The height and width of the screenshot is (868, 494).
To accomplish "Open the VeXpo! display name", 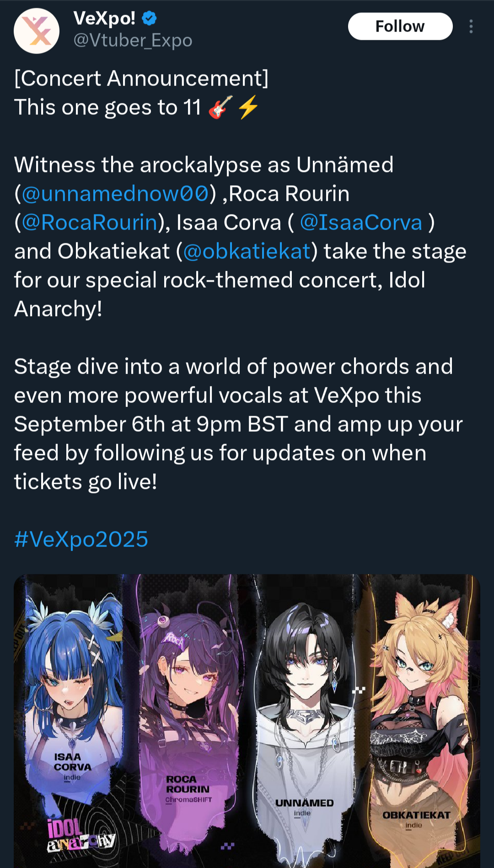I will coord(104,18).
